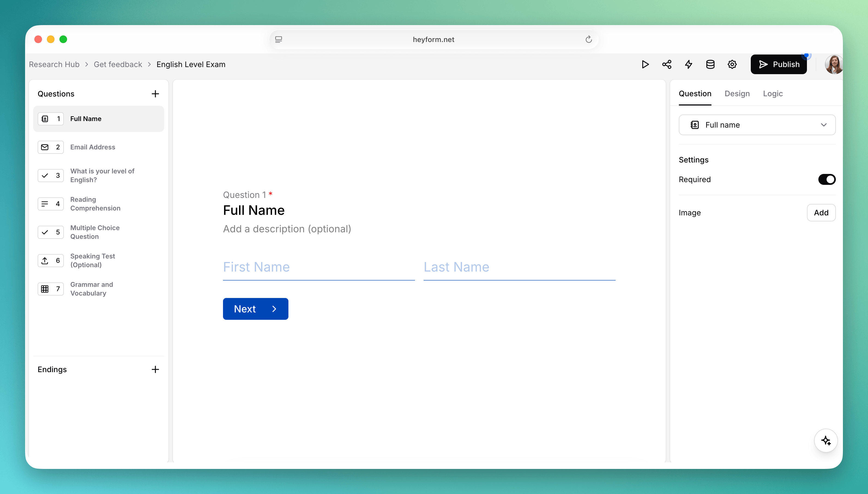
Task: Click the First Name input field
Action: point(318,267)
